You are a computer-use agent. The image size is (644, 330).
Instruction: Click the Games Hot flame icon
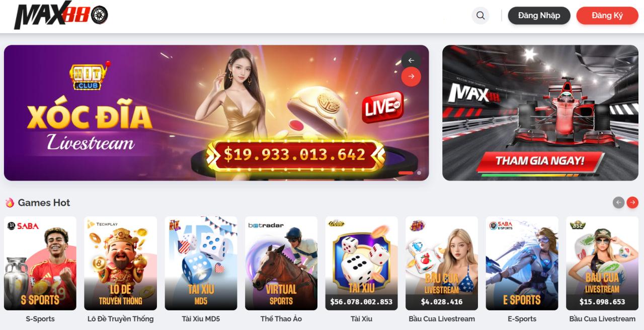(x=10, y=202)
